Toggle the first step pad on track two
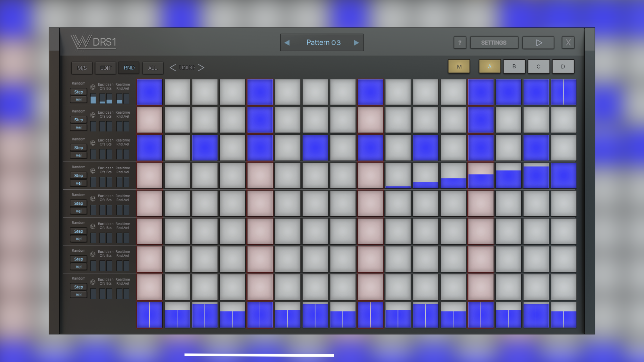Image resolution: width=644 pixels, height=362 pixels. coord(150,120)
